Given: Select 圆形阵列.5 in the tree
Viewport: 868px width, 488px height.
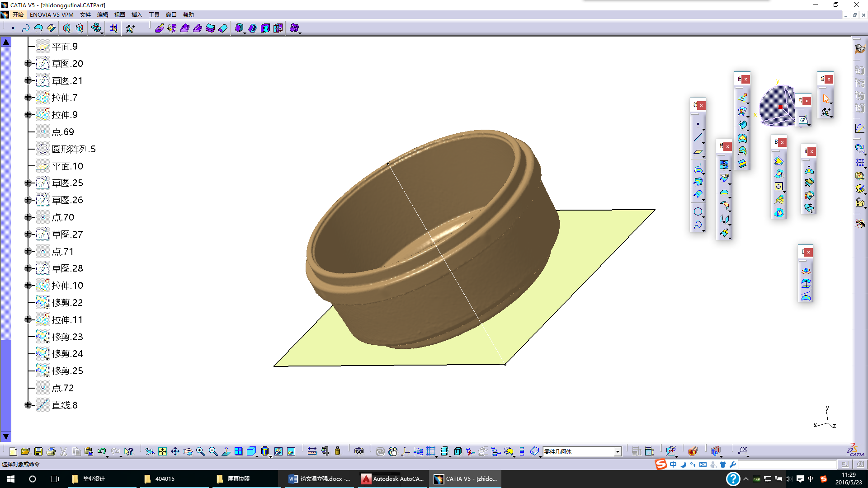Looking at the screenshot, I should 73,149.
